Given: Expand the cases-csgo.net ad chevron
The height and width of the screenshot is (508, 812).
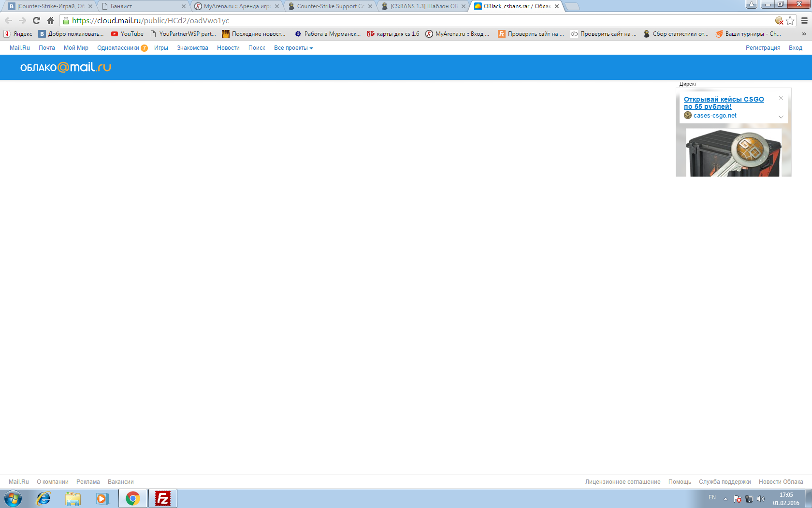Looking at the screenshot, I should [781, 117].
